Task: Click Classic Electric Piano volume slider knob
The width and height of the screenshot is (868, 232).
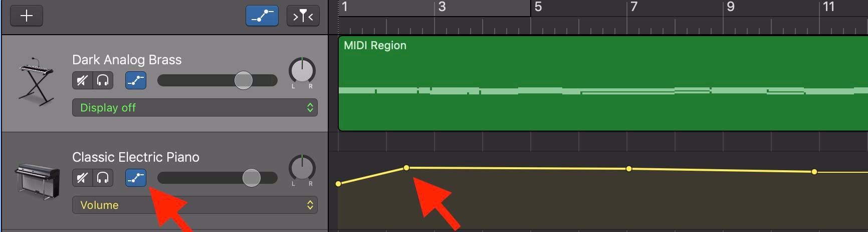Action: [x=252, y=178]
